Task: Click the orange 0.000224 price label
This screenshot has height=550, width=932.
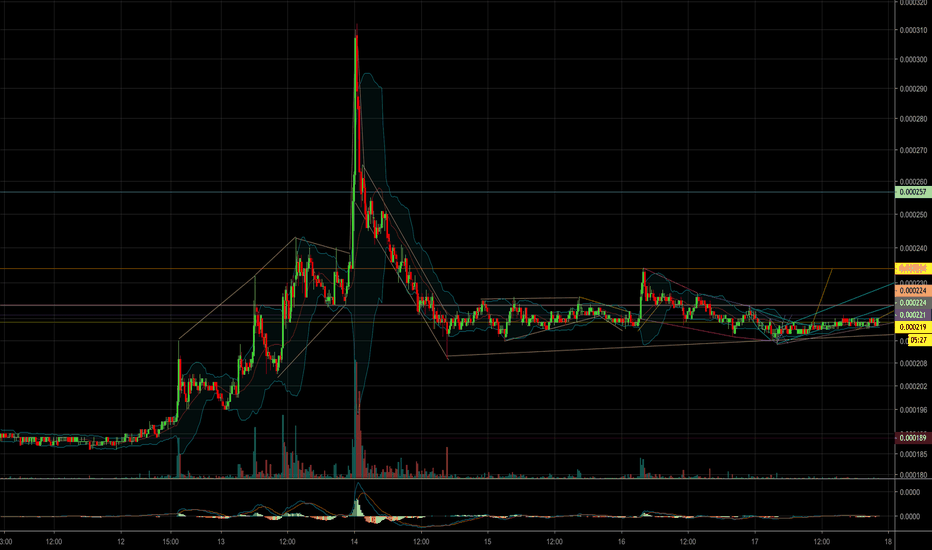Action: tap(913, 291)
